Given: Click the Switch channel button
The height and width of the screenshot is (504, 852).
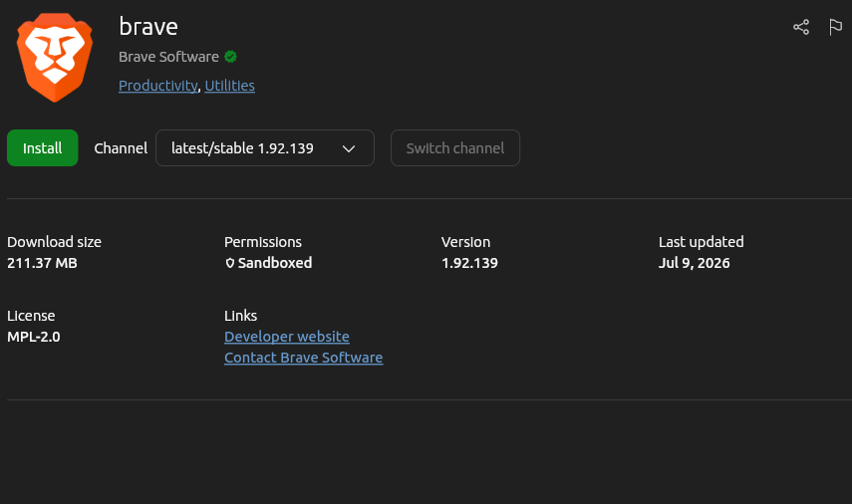Looking at the screenshot, I should 454,147.
